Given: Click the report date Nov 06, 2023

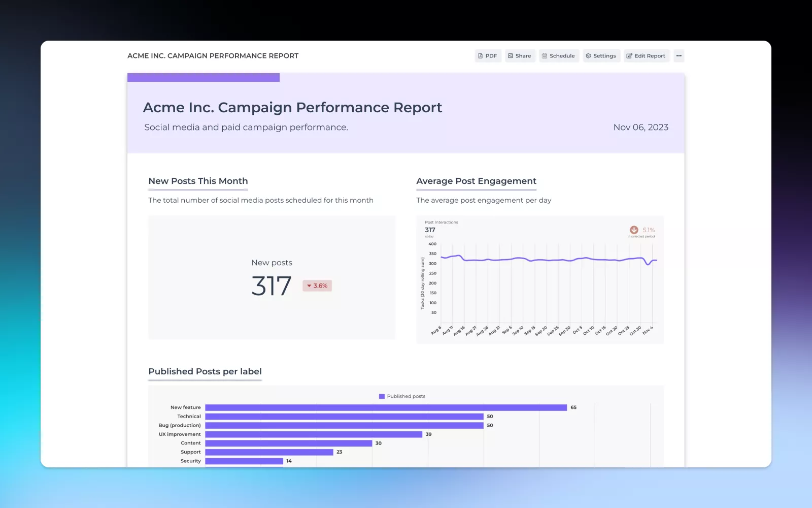Looking at the screenshot, I should 640,128.
